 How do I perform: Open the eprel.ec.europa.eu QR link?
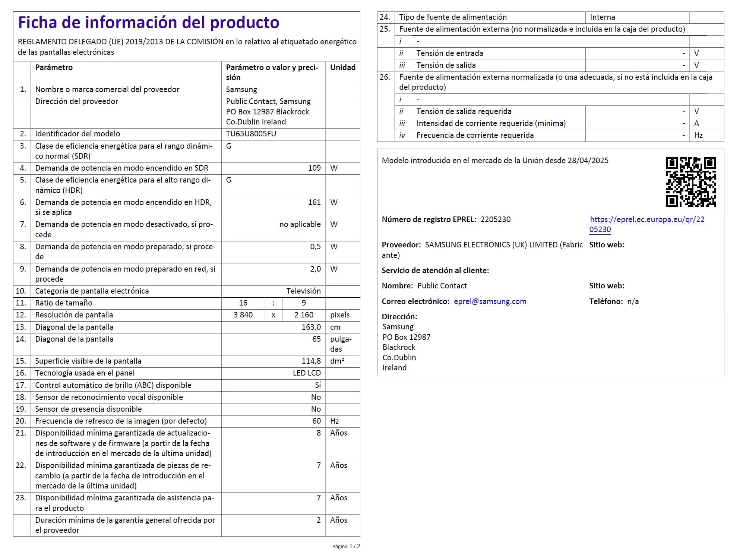click(647, 219)
